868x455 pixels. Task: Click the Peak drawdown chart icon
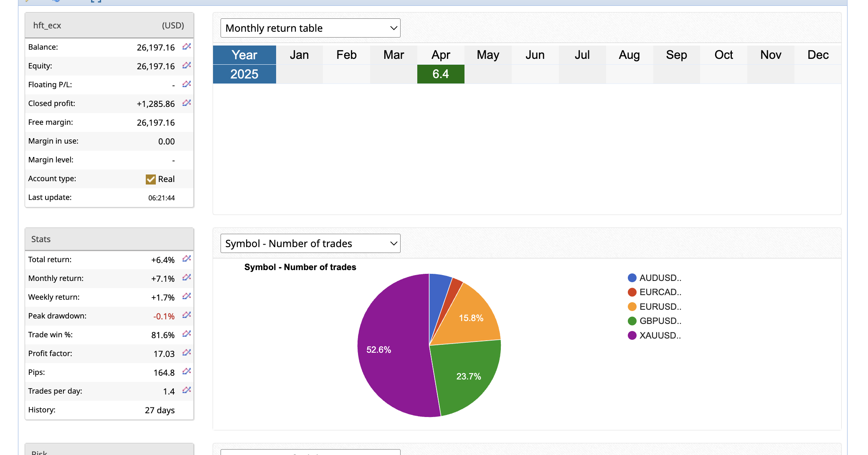tap(186, 315)
